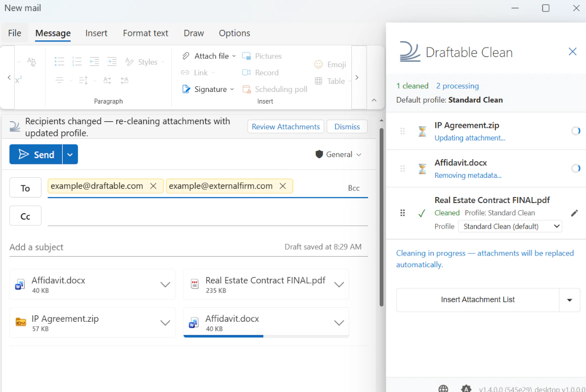Click the uploading Affidavit.docx progress bar

tap(266, 336)
